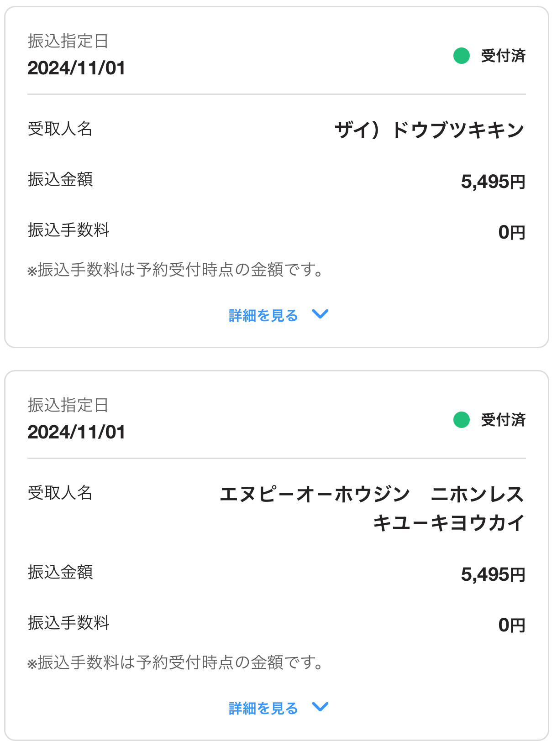Click the 0円 transfer fee in the second card
The width and height of the screenshot is (557, 756).
(x=511, y=625)
